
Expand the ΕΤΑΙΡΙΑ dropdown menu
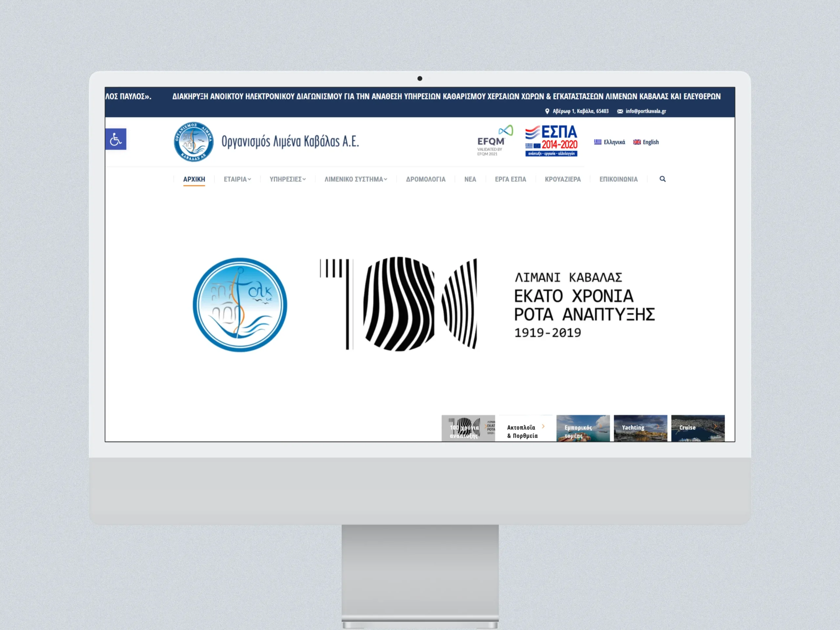[237, 179]
